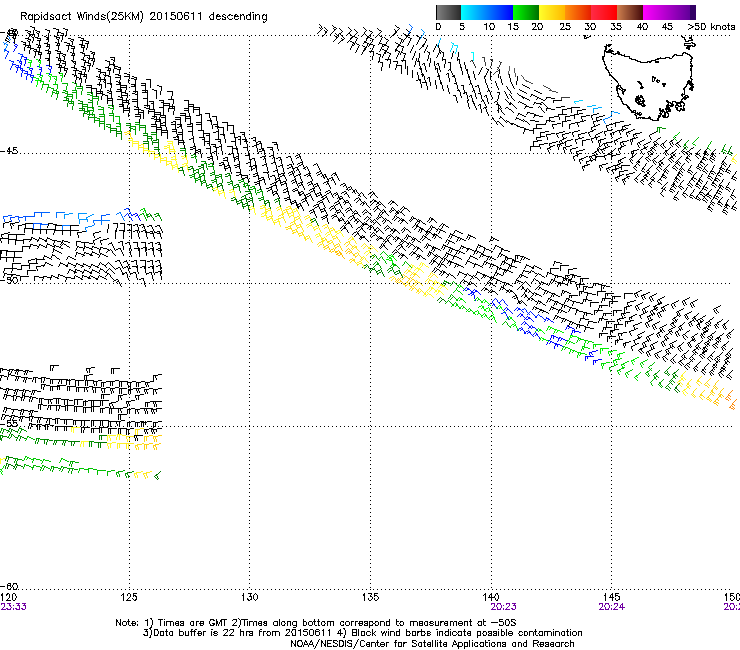740x650 pixels.
Task: Click the gray 0-5 knots legend color segment
Action: (x=448, y=12)
